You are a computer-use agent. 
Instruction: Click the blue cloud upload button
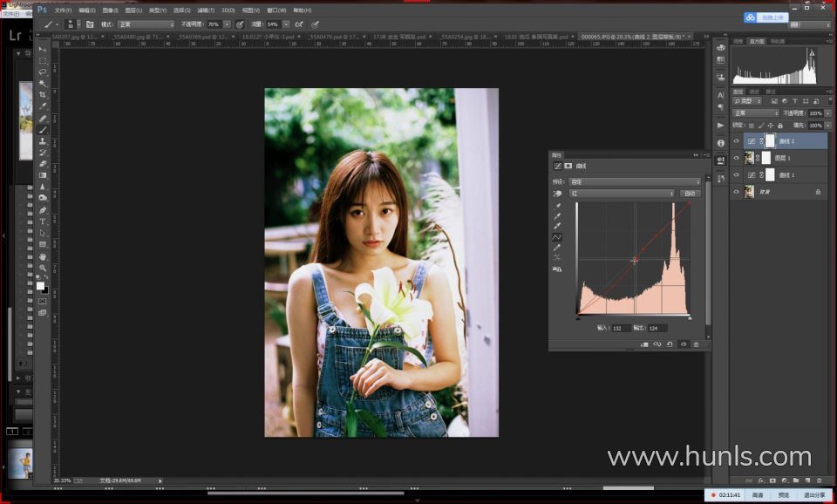766,17
